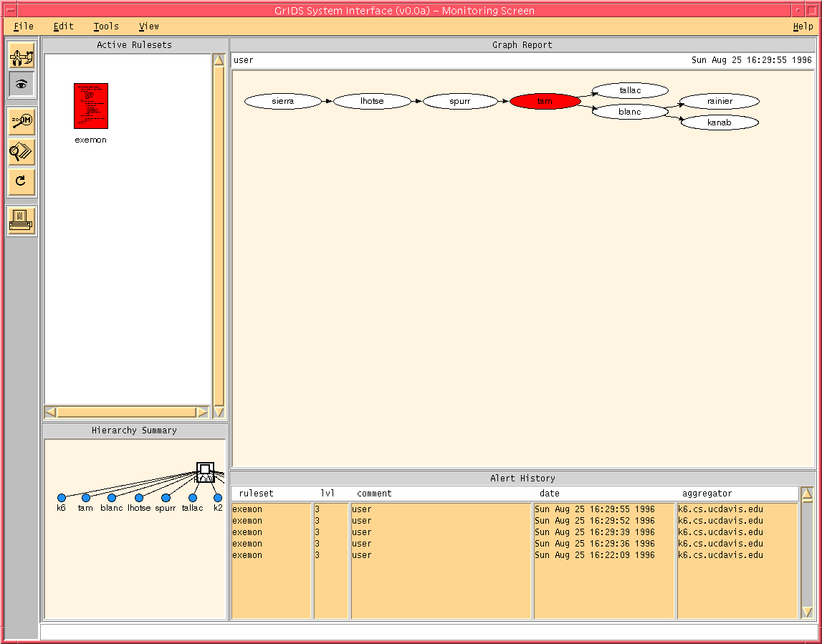Select the Zoom magnifier tool
The height and width of the screenshot is (644, 822).
click(x=21, y=121)
